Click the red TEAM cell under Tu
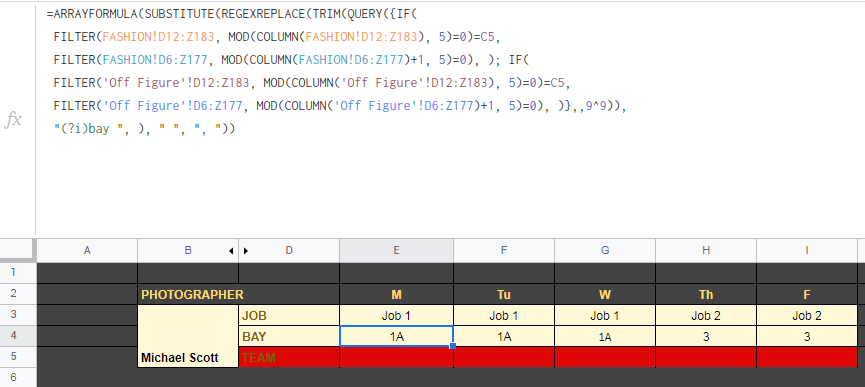Viewport: 865px width, 387px height. coord(504,357)
